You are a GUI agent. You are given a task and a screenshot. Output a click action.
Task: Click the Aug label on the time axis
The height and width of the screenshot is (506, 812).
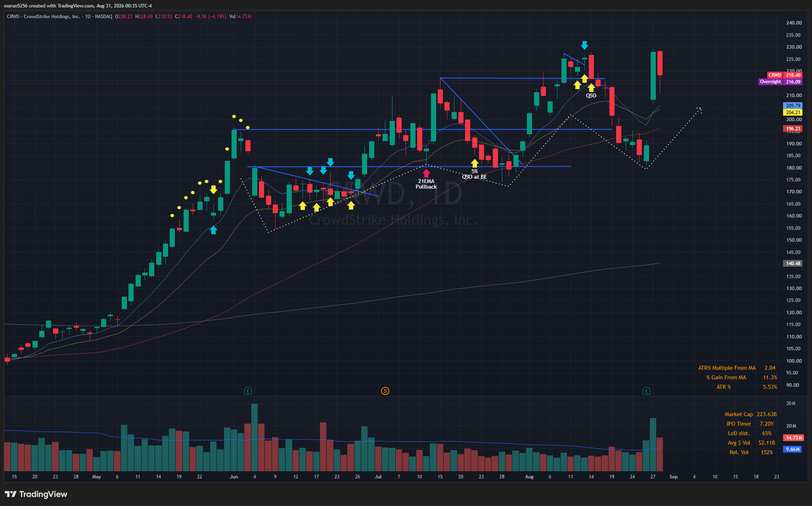coord(529,477)
